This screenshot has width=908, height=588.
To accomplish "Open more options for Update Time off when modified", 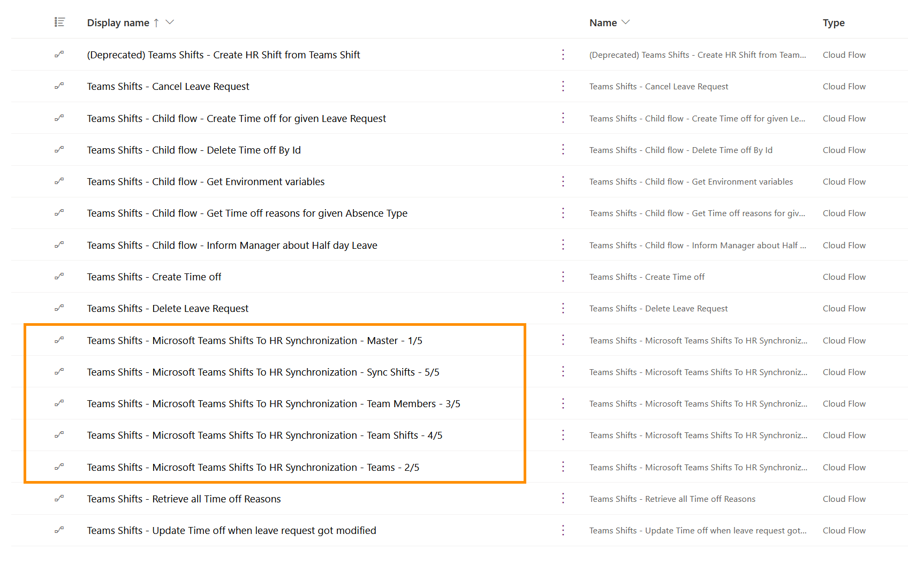I will 563,530.
